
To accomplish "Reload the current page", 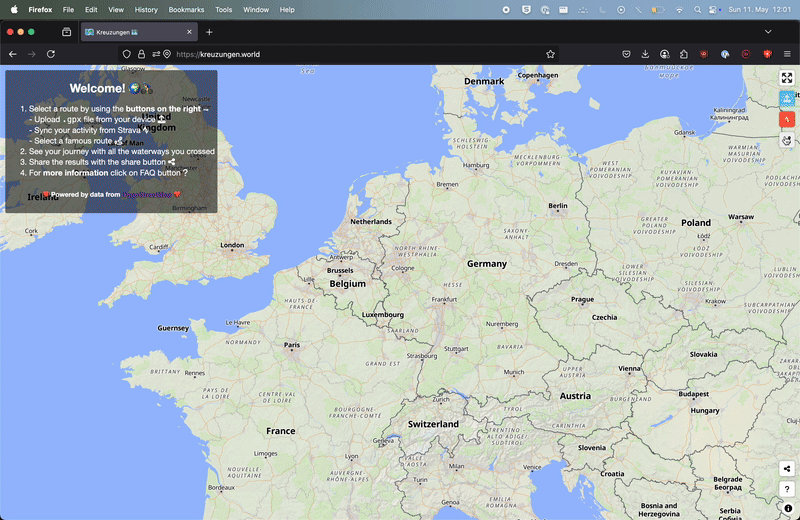I will (51, 54).
